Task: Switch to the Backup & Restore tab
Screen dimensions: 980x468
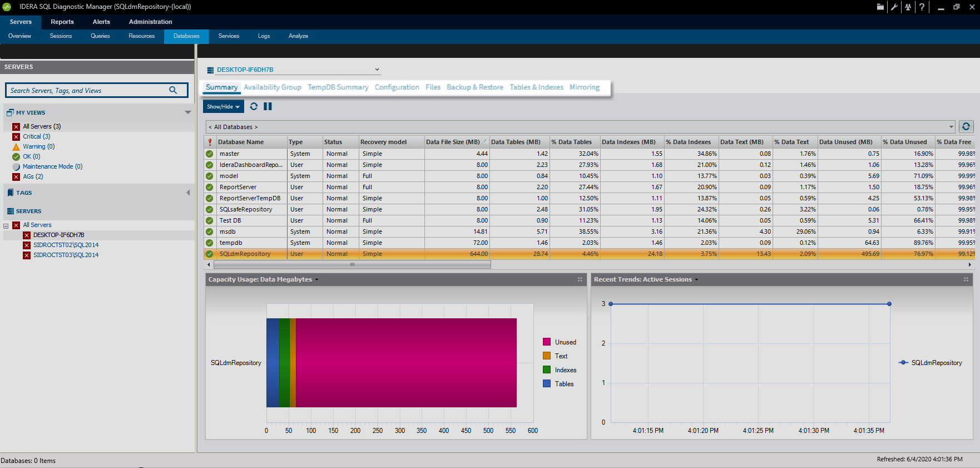Action: 474,87
